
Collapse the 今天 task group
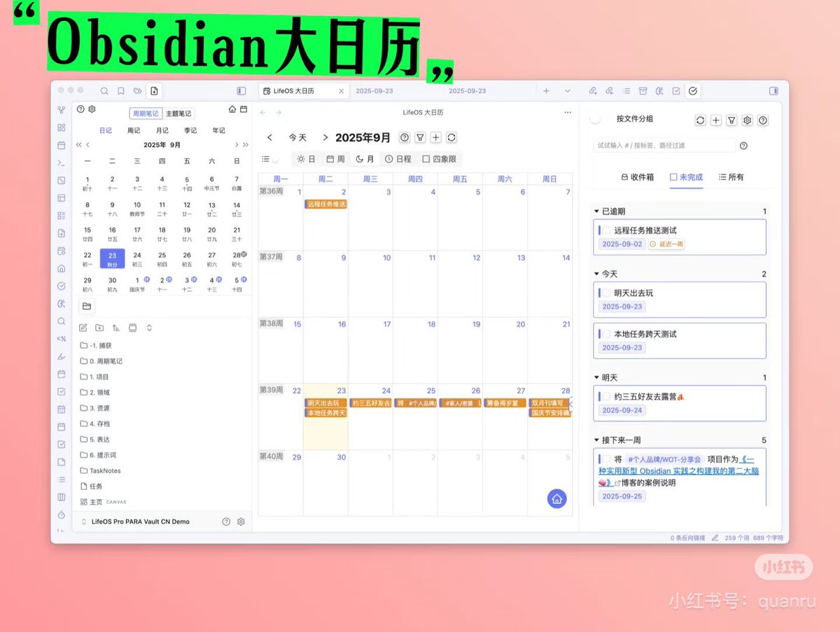[x=596, y=274]
